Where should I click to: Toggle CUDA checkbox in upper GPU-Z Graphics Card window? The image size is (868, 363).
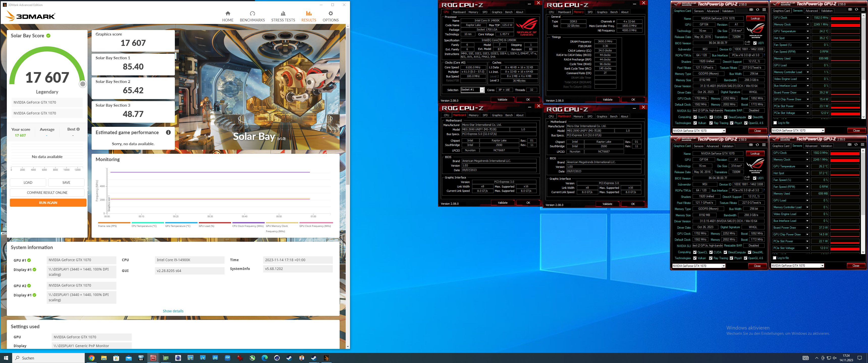click(x=711, y=117)
